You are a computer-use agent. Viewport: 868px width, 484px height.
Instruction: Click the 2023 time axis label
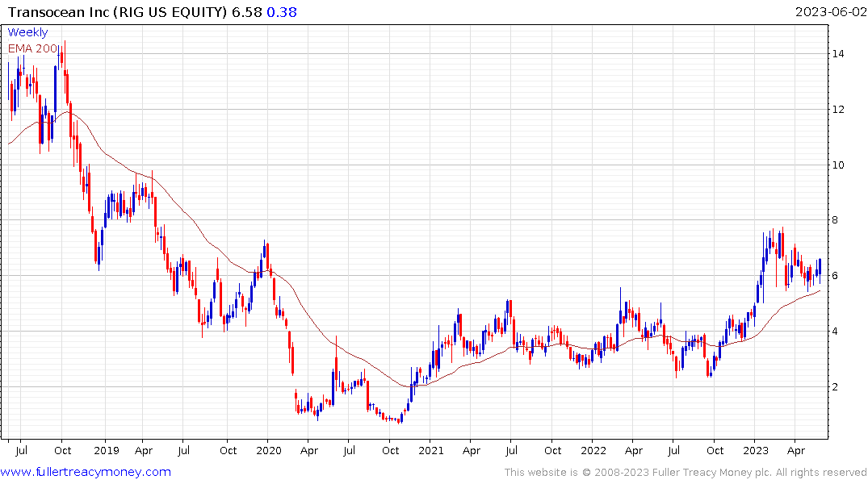tap(756, 450)
